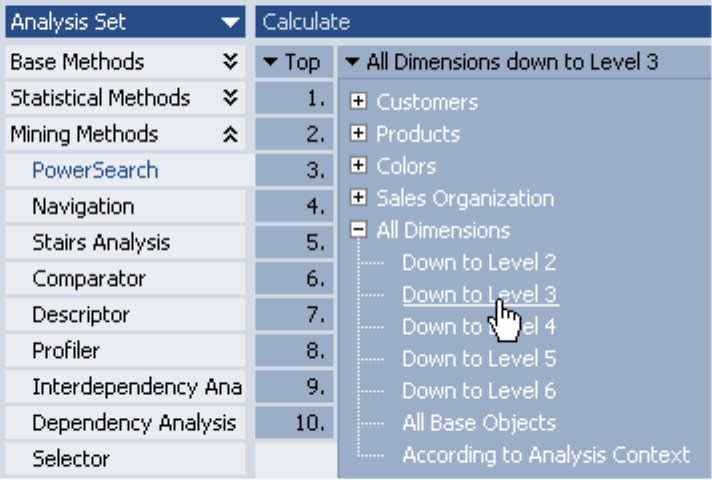The height and width of the screenshot is (480, 712).
Task: Select the PowerSearch method
Action: (x=95, y=170)
